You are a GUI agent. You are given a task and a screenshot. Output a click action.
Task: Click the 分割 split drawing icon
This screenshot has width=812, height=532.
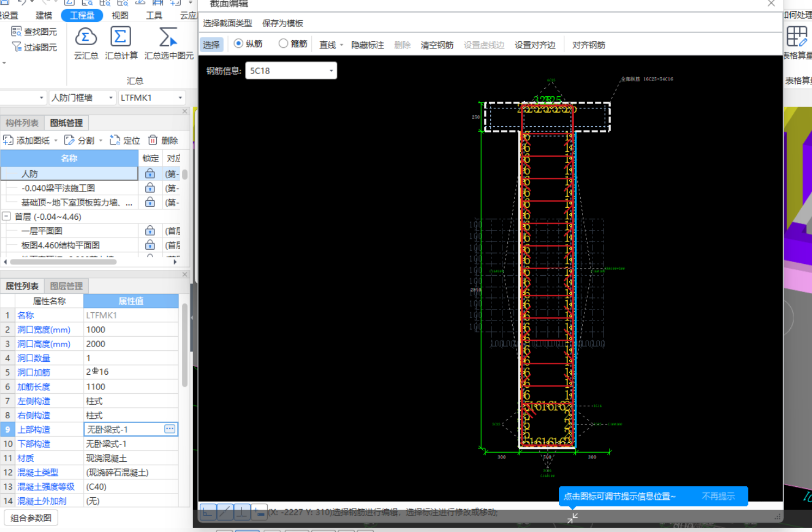69,140
